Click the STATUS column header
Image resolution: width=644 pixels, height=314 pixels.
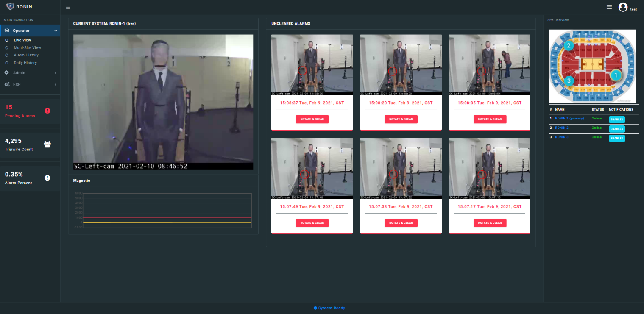pos(598,109)
